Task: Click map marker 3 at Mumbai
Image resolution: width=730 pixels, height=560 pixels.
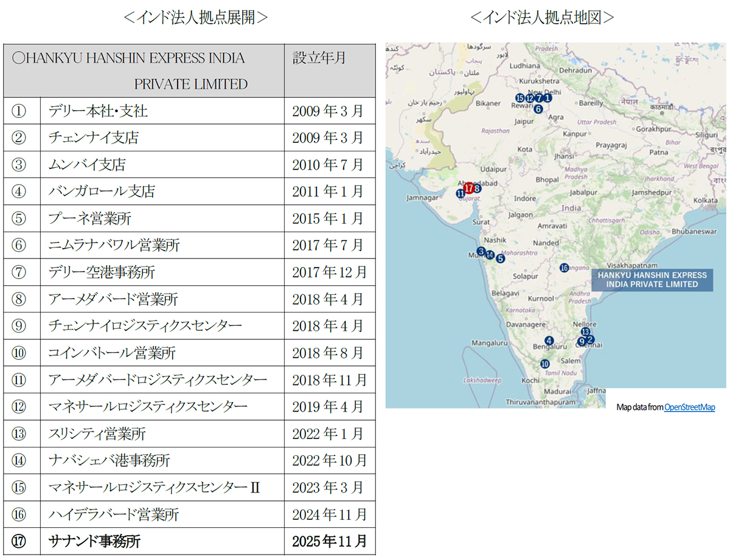Action: click(x=481, y=251)
